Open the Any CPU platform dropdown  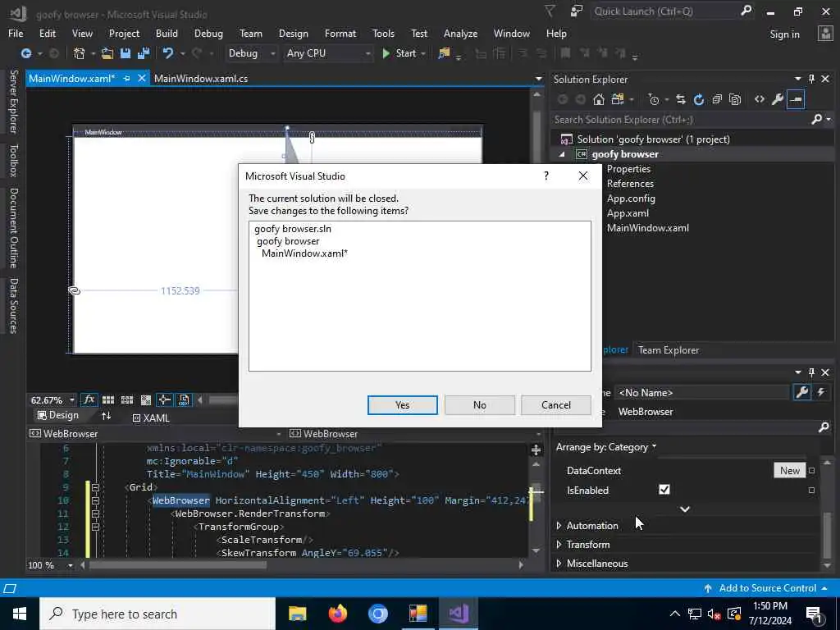pos(328,53)
